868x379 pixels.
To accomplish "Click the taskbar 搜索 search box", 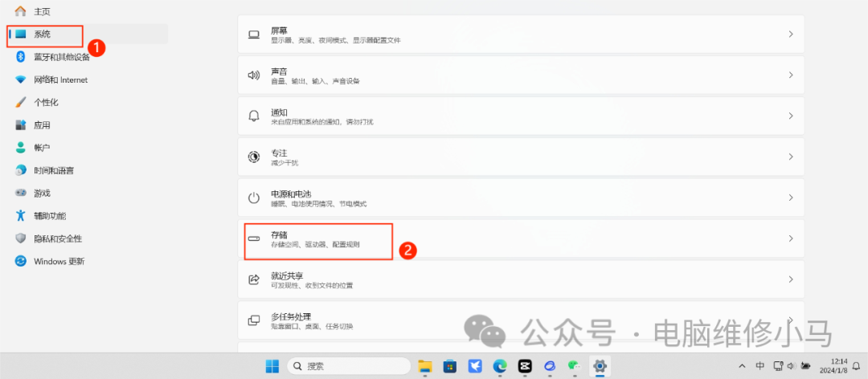I will click(x=349, y=365).
